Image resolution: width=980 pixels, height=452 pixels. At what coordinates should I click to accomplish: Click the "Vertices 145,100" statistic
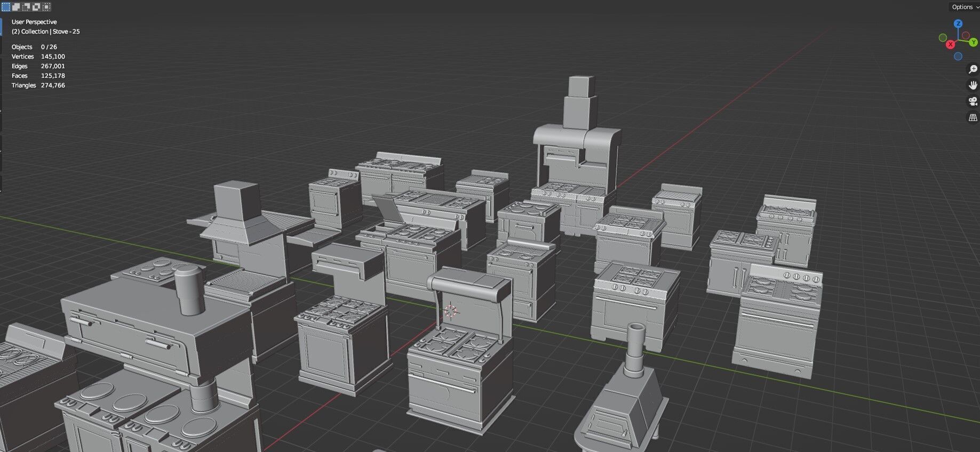click(38, 57)
